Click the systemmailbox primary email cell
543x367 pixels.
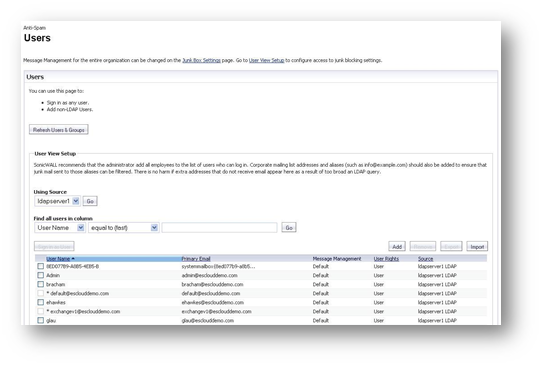coord(218,266)
